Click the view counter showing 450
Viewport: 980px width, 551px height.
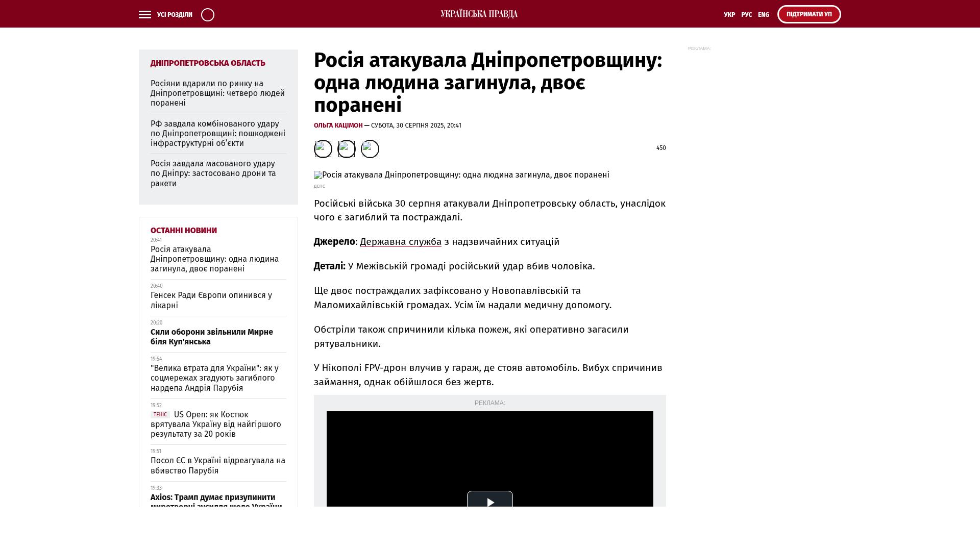[661, 148]
